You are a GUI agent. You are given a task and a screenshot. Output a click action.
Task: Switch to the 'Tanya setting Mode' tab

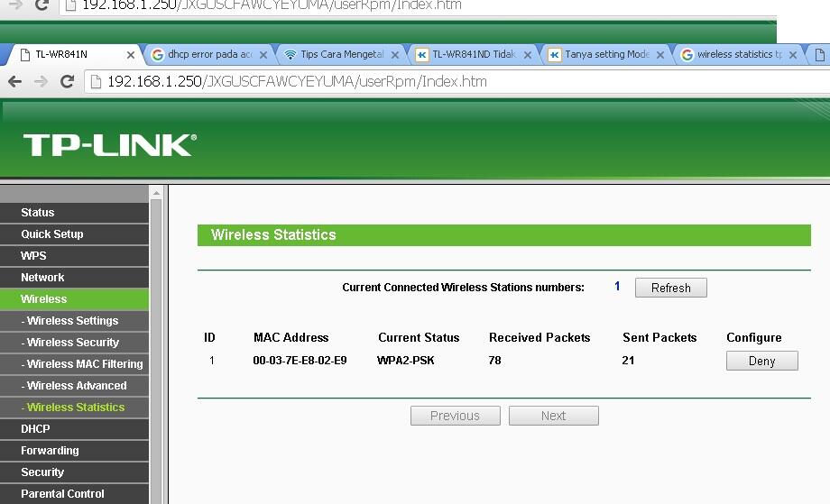pos(606,54)
